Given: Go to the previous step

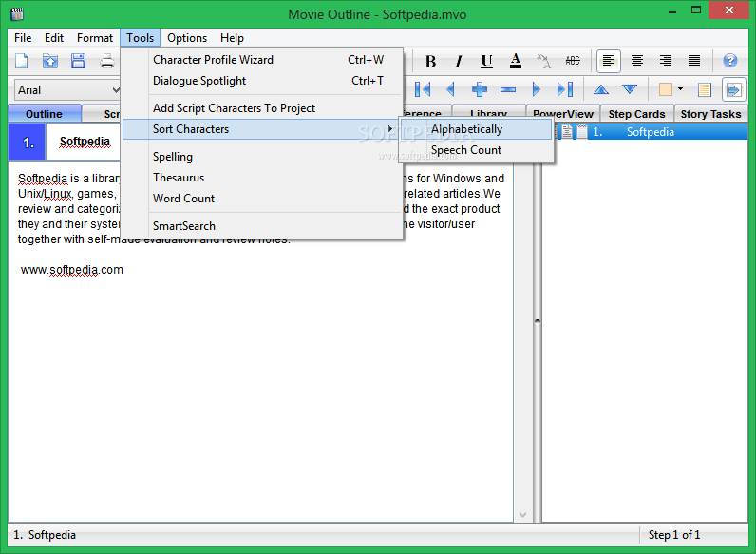Looking at the screenshot, I should click(451, 89).
